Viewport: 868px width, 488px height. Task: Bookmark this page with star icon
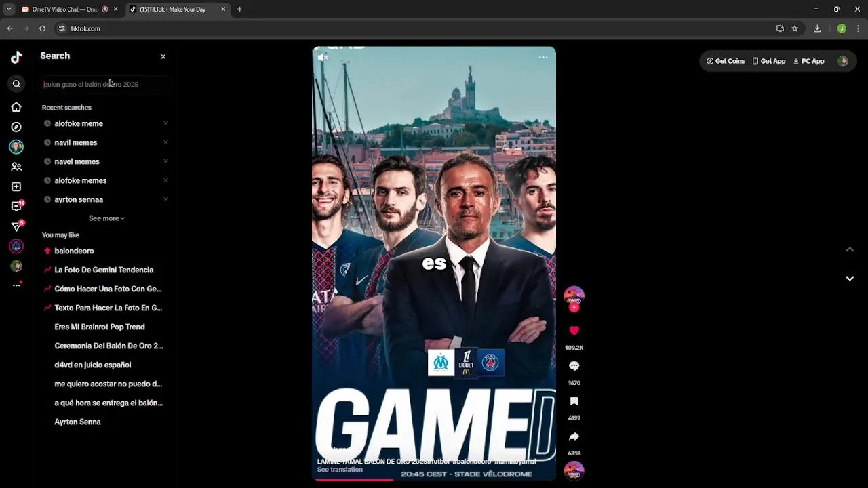click(x=795, y=28)
